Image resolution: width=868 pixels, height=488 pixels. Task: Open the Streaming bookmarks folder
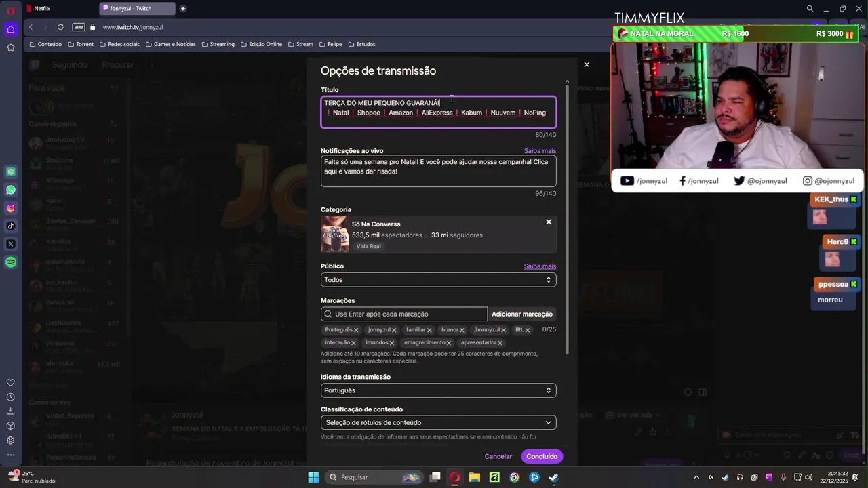[x=218, y=44]
